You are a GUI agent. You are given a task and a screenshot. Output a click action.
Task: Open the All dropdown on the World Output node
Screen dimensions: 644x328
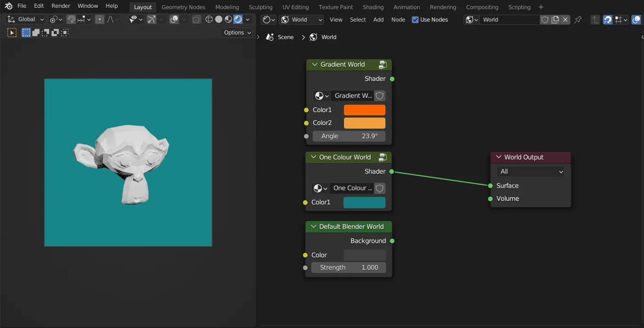pos(530,171)
